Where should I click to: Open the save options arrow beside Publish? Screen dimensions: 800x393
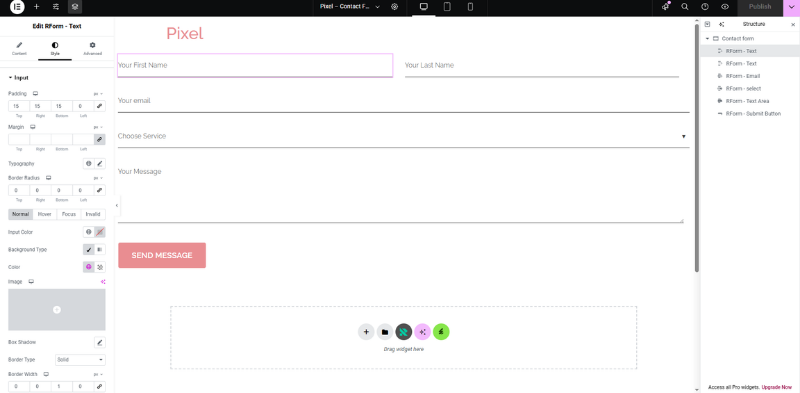click(791, 7)
